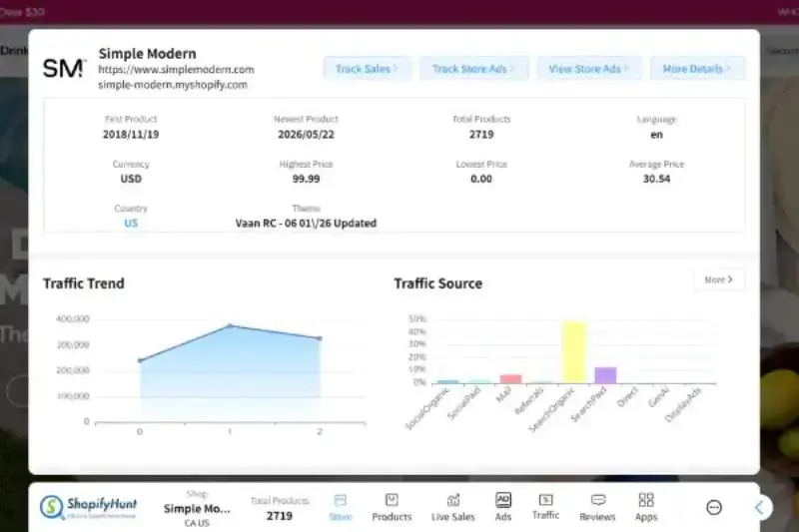Click the View Store Ads button

[589, 69]
